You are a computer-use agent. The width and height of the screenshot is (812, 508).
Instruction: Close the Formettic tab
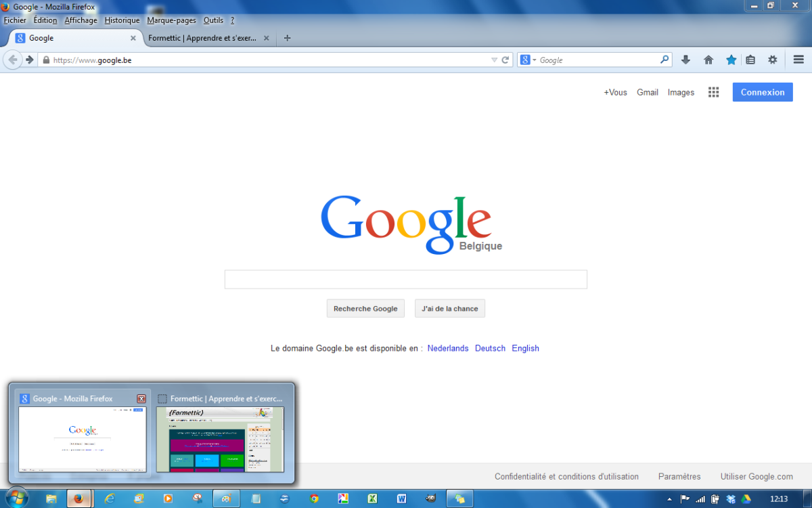tap(267, 38)
